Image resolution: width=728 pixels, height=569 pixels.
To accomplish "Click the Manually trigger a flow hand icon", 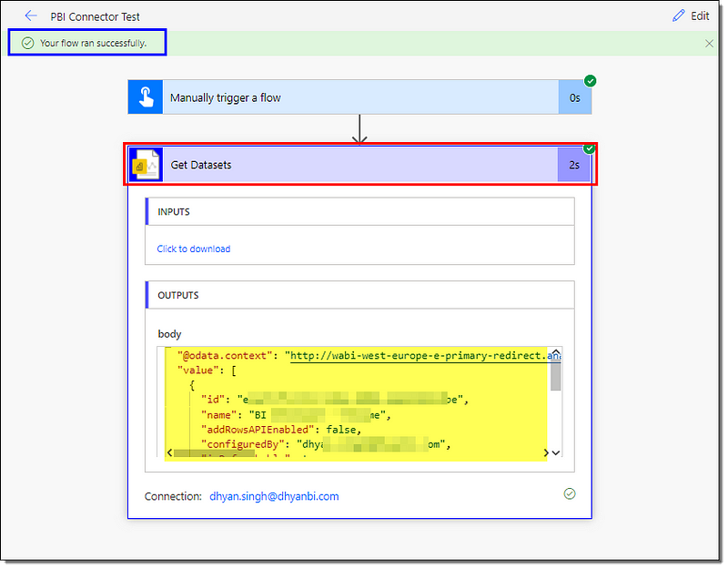I will [x=146, y=97].
